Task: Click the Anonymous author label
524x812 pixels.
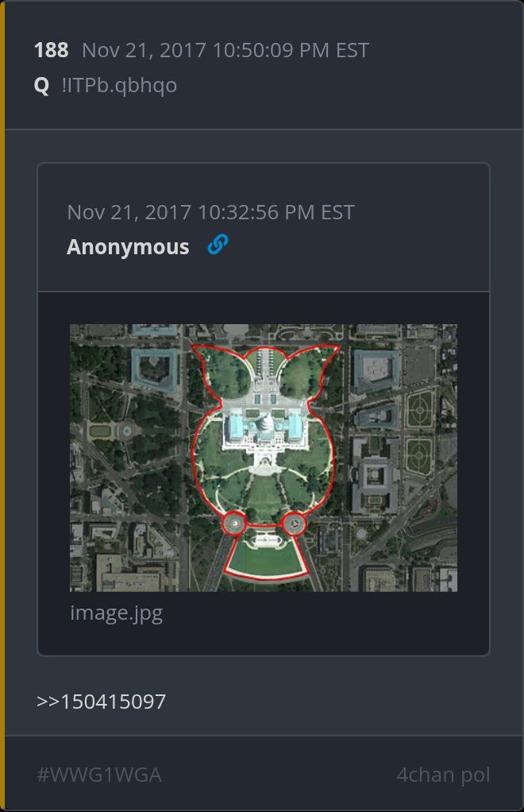Action: (x=128, y=246)
